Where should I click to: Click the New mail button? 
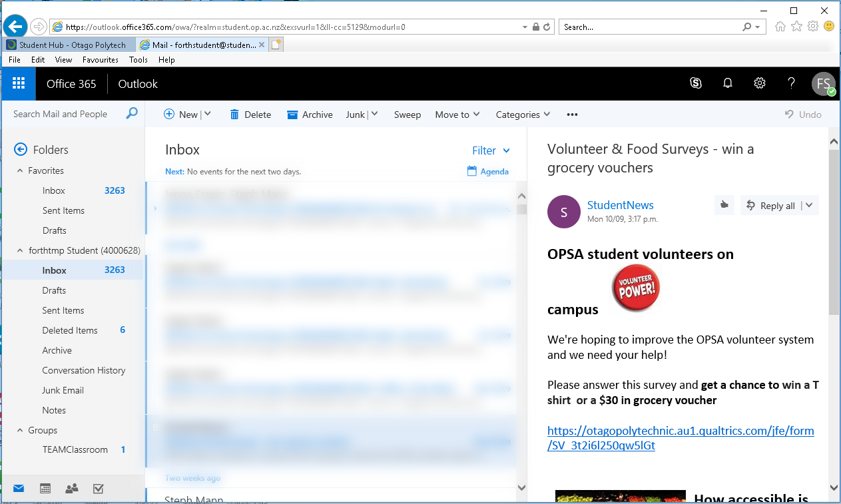coord(181,115)
